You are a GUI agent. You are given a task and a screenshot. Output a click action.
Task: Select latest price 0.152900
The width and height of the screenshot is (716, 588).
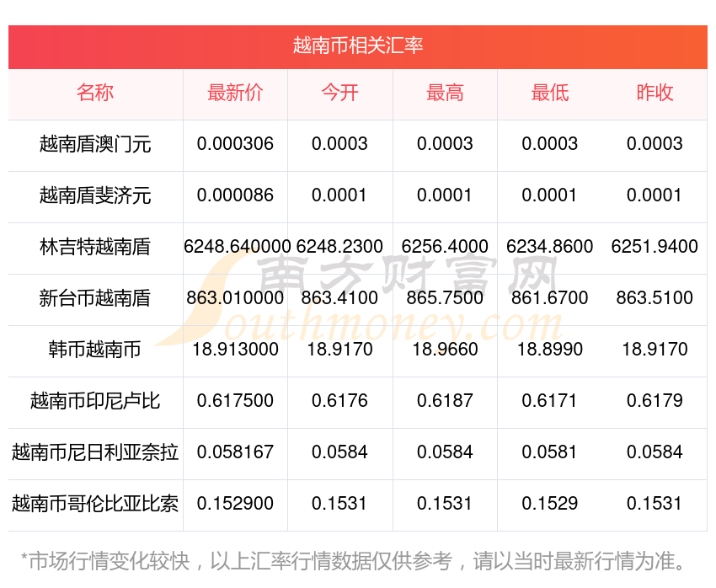235,504
